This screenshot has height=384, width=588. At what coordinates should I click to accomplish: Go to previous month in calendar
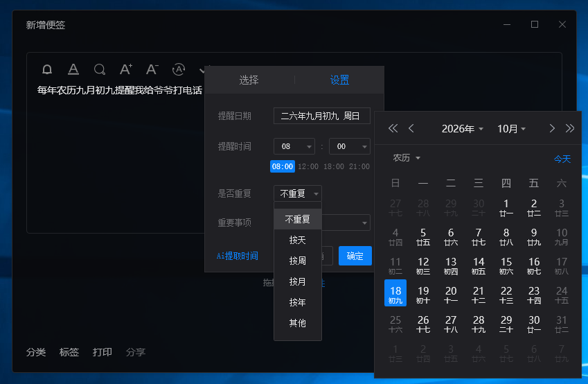click(411, 128)
